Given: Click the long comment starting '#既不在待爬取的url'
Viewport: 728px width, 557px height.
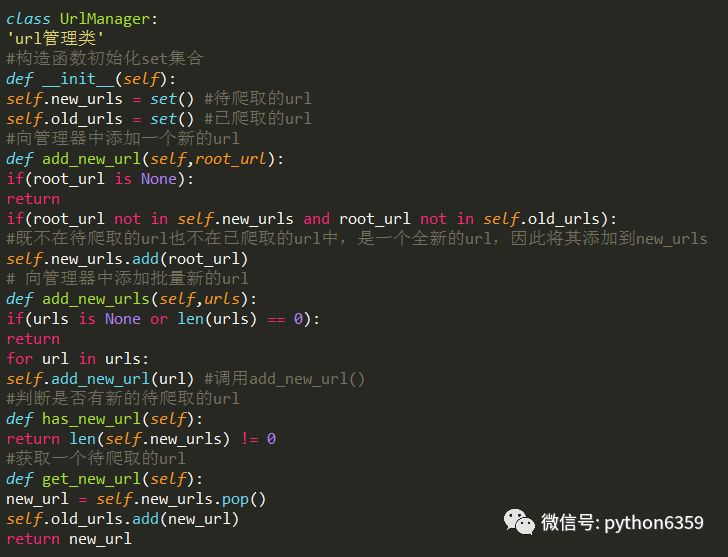Looking at the screenshot, I should tap(357, 239).
